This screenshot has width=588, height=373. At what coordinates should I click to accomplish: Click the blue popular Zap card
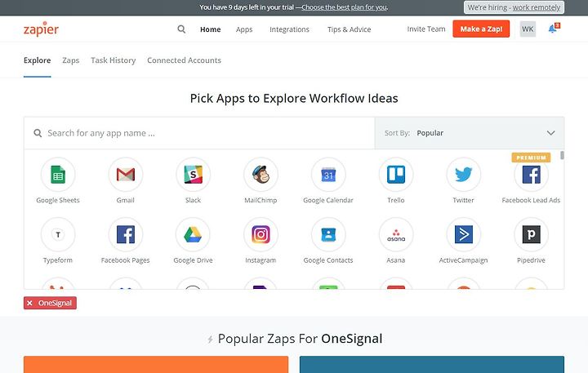pos(432,364)
